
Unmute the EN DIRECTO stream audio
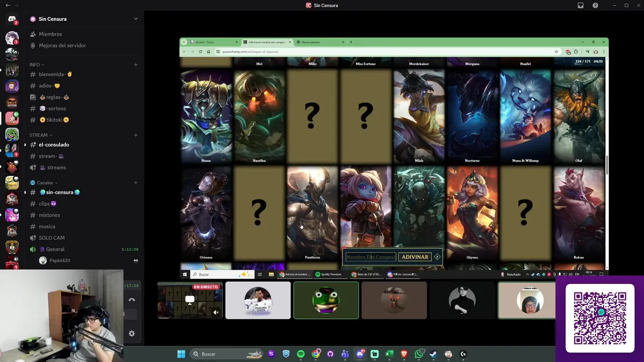[x=216, y=312]
